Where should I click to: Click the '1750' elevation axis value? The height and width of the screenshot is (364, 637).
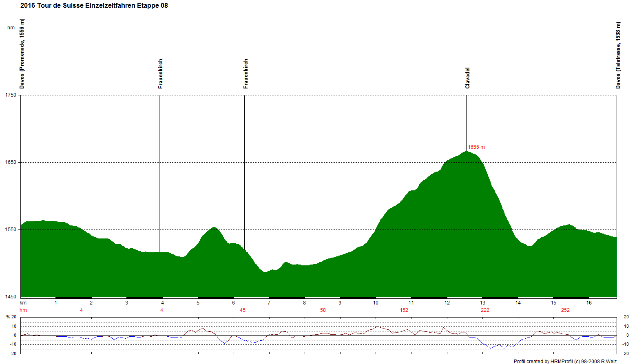point(11,95)
